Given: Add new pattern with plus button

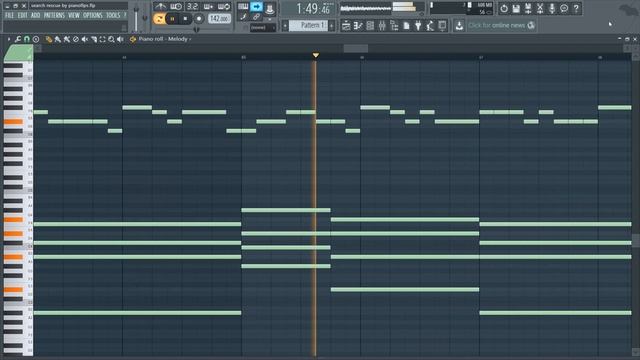Looking at the screenshot, I should point(331,26).
